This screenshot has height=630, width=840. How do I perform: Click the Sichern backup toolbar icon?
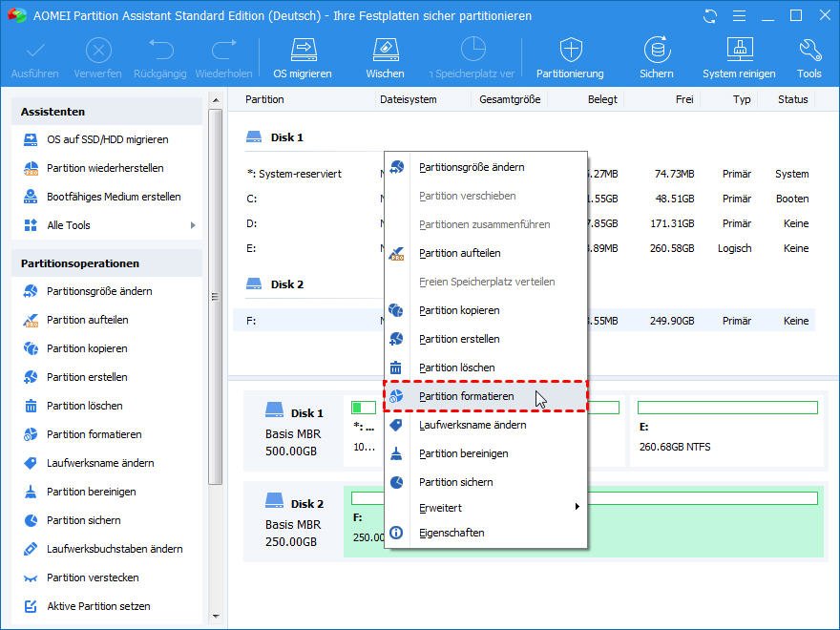pos(656,51)
